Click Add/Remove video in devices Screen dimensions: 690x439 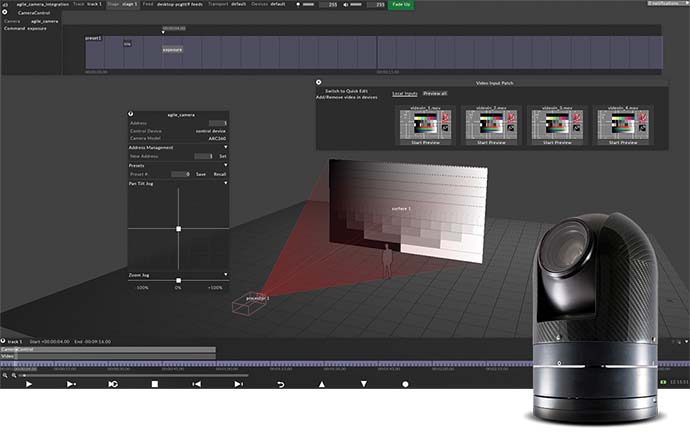[347, 97]
